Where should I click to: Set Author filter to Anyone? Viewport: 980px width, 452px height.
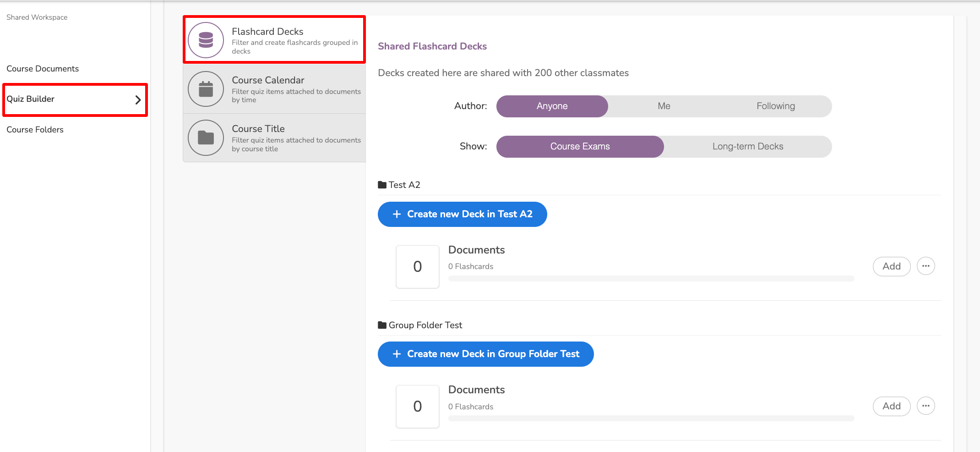[x=552, y=106]
